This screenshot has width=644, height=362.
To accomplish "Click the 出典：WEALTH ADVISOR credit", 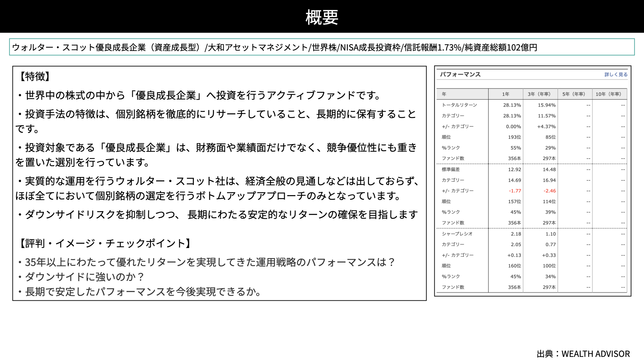I will tap(583, 354).
